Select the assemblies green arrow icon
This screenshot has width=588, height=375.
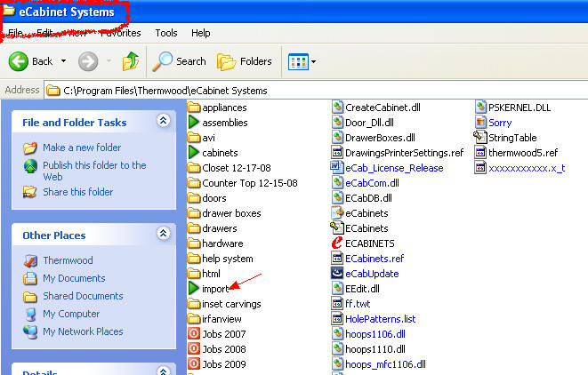[194, 122]
